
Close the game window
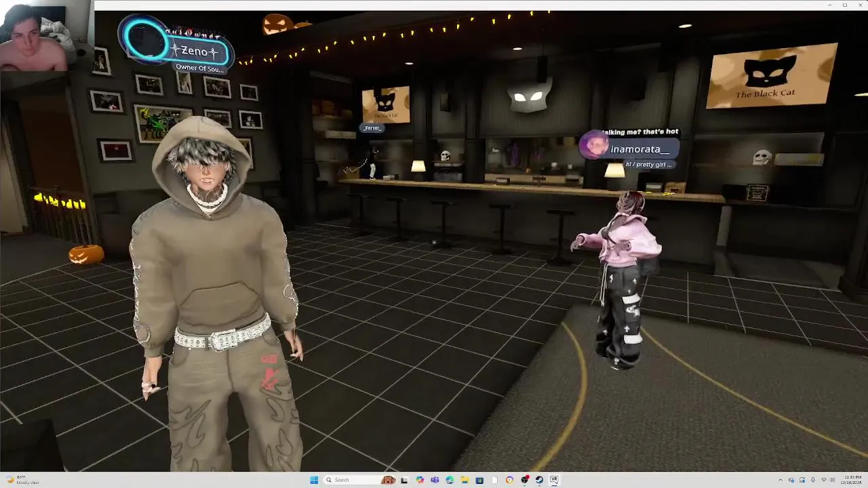click(x=859, y=5)
